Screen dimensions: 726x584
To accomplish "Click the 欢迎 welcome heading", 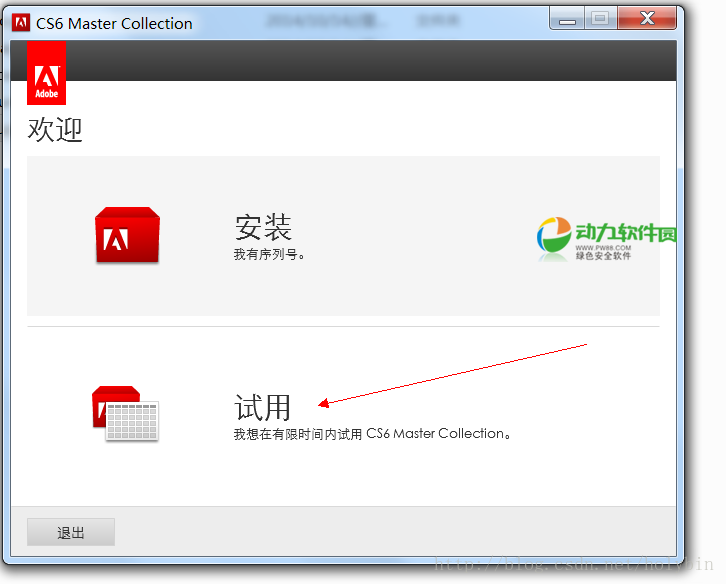I will (55, 130).
